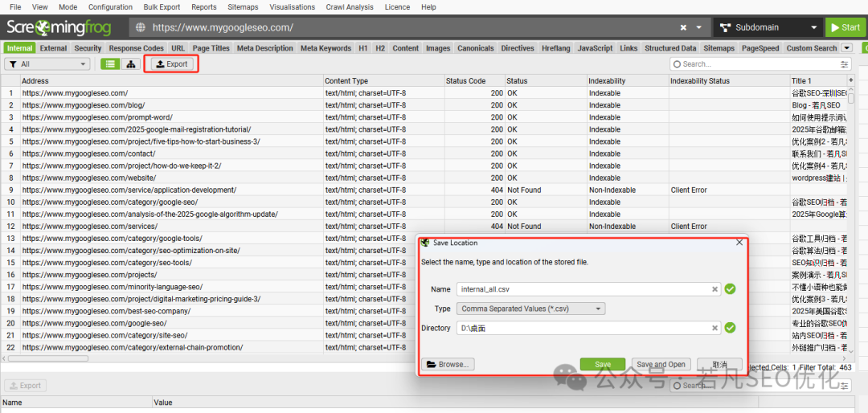Expand the URL history dropdown arrow
Image resolution: width=868 pixels, height=413 pixels.
pyautogui.click(x=699, y=27)
